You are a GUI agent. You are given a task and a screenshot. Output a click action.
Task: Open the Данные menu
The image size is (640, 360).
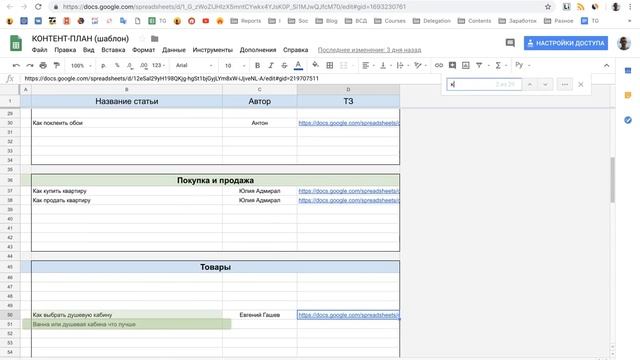click(173, 50)
